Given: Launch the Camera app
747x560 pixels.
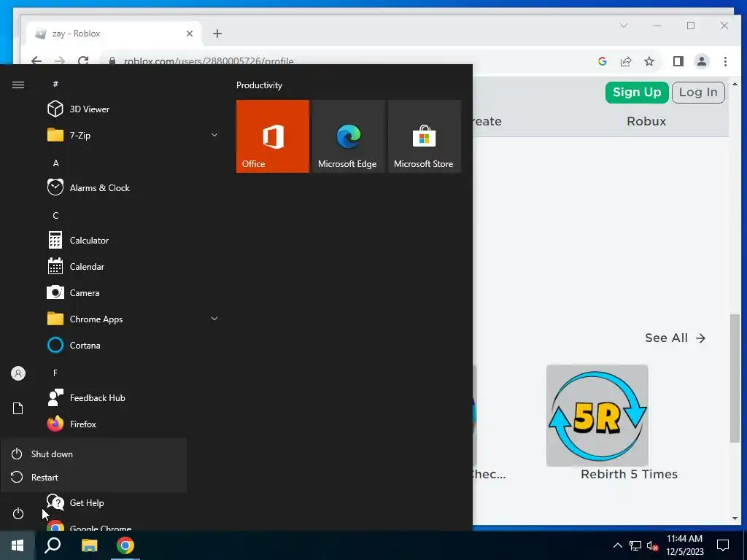Looking at the screenshot, I should [74, 293].
